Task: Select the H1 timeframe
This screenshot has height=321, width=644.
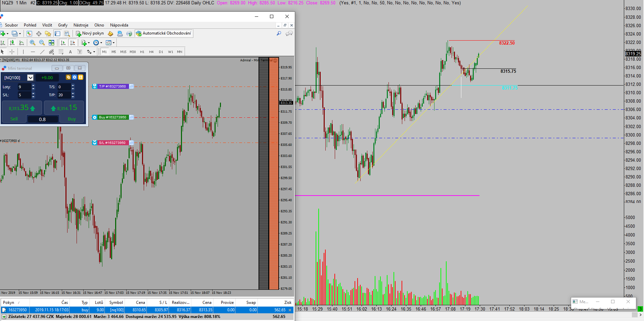Action: (142, 52)
